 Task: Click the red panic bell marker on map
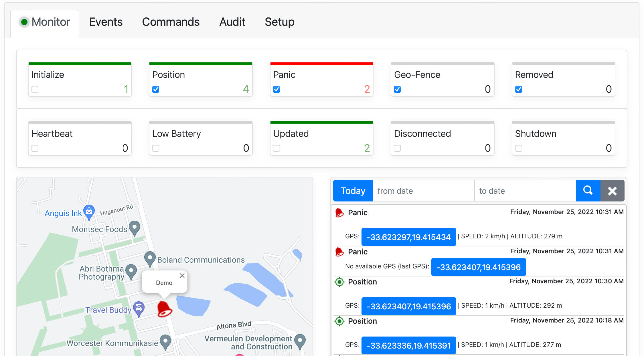tap(164, 309)
